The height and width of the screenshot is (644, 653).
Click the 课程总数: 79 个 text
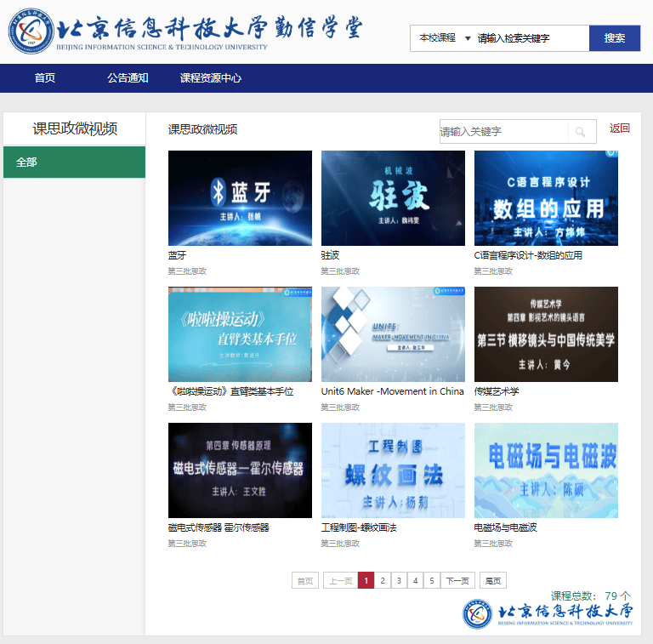pyautogui.click(x=591, y=596)
